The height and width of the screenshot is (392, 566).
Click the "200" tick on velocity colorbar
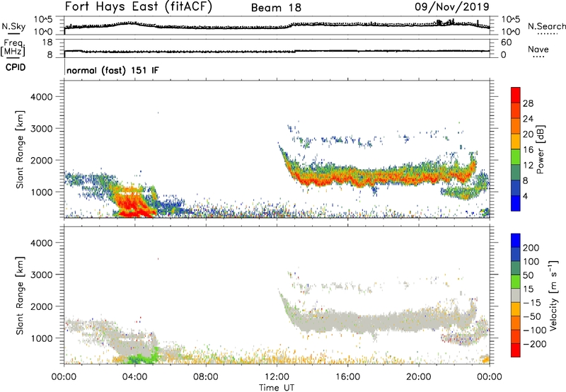(531, 248)
